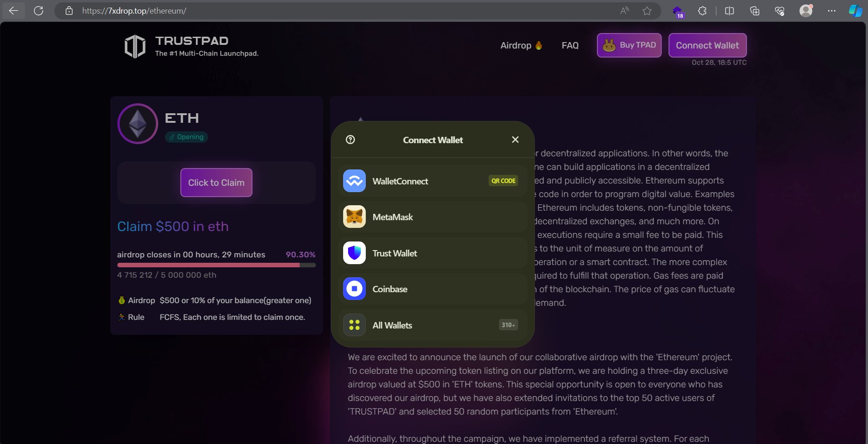Open the browser profile avatar
Screen dimensions: 868x444
pyautogui.click(x=806, y=10)
